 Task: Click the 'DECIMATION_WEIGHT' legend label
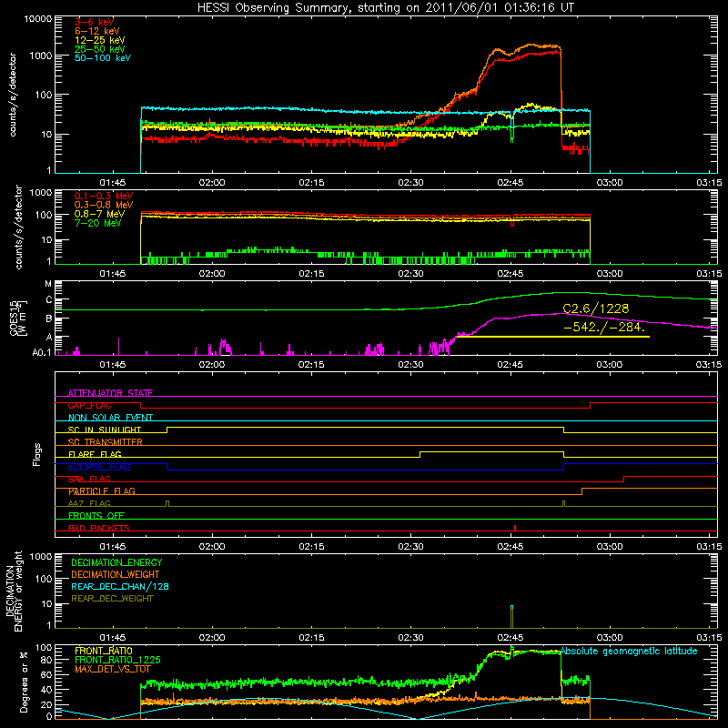click(x=116, y=574)
